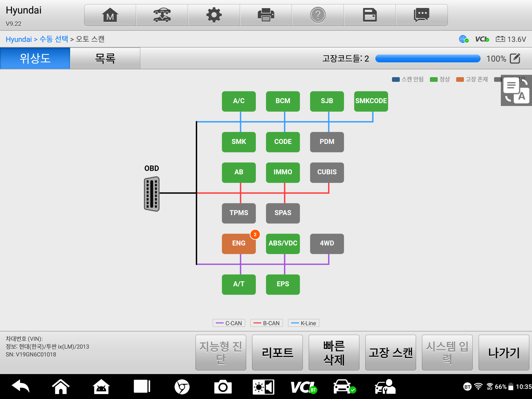Click the OBD connector icon
Screen dimensions: 532x399
(x=152, y=194)
